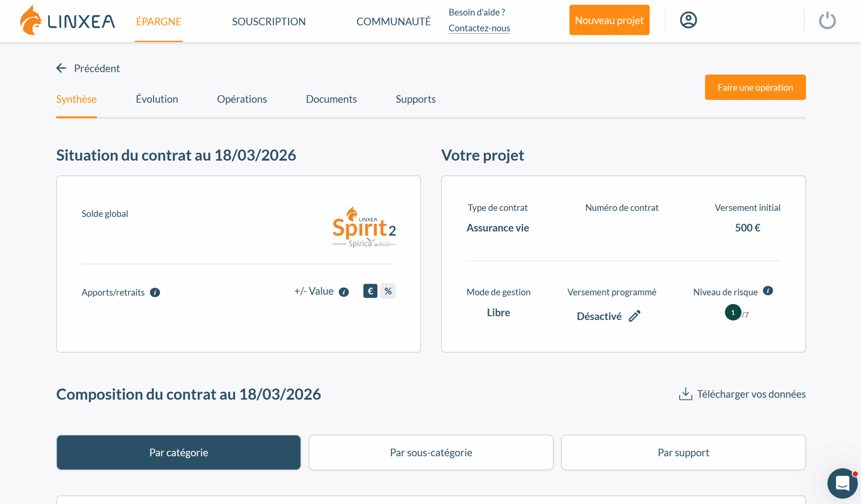
Task: Open the +/- Value info icon
Action: [344, 292]
